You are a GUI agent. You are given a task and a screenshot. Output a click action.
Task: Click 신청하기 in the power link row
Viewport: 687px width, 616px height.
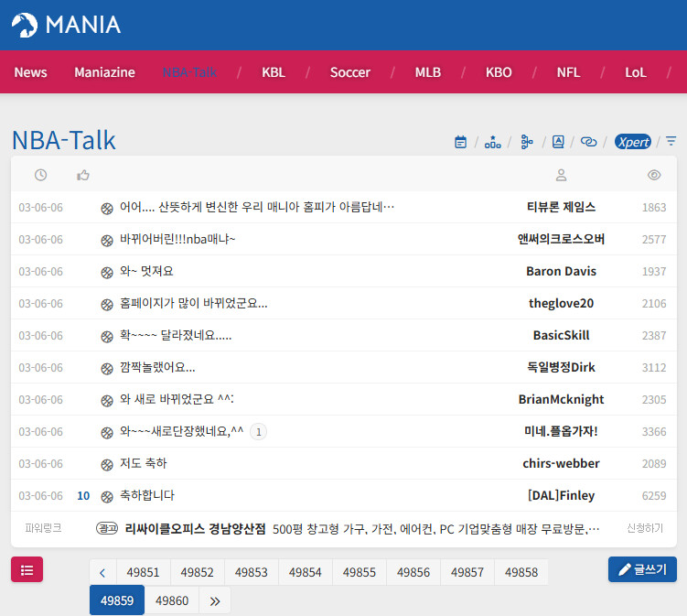pyautogui.click(x=645, y=528)
